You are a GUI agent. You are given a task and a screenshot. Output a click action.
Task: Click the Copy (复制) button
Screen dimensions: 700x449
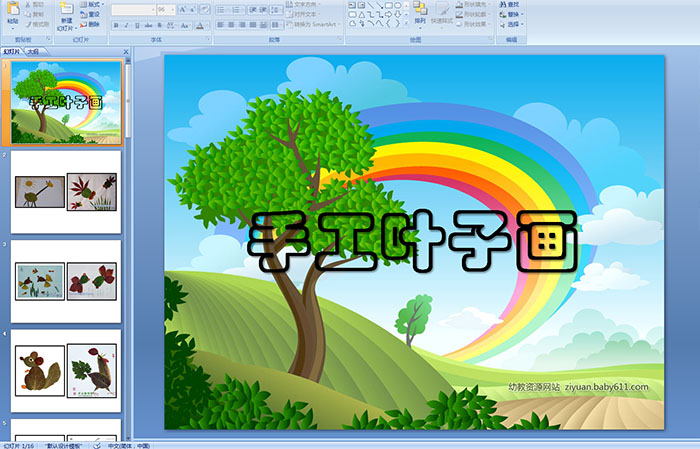click(35, 14)
